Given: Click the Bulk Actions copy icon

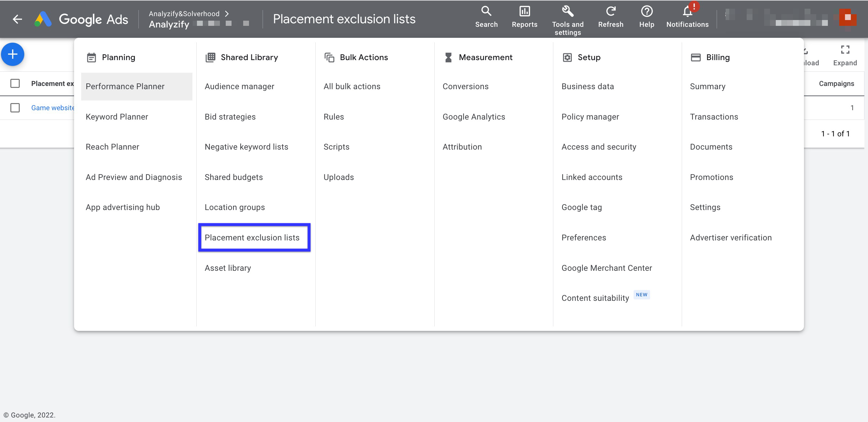Looking at the screenshot, I should [329, 58].
